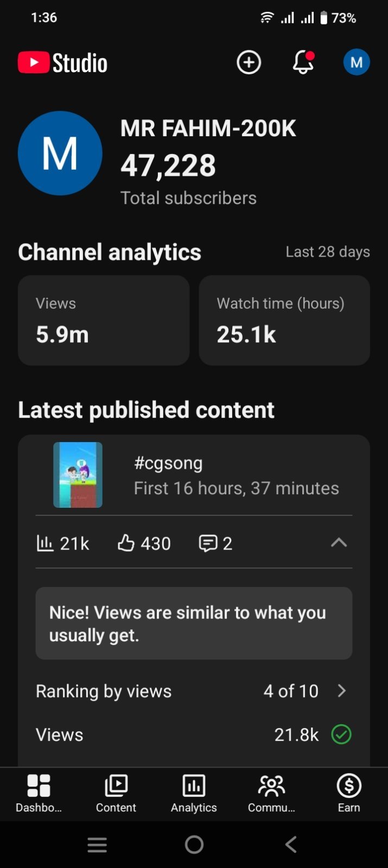This screenshot has height=868, width=388.
Task: Go to the Earn tab
Action: pyautogui.click(x=349, y=794)
